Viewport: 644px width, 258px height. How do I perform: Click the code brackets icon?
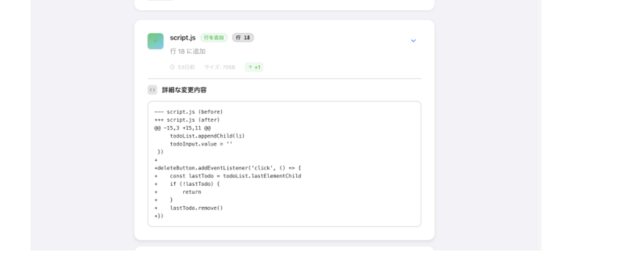[x=152, y=90]
